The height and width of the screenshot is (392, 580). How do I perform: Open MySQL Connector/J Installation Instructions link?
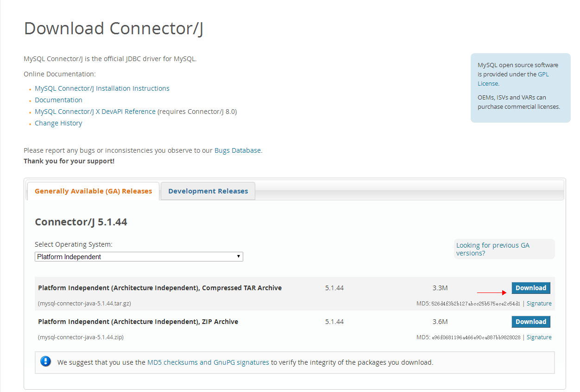[x=102, y=88]
